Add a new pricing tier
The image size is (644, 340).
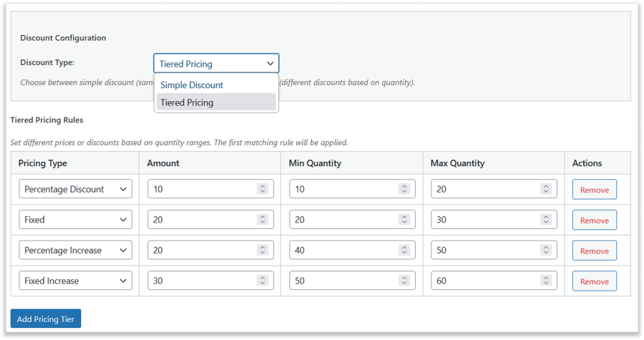click(x=46, y=319)
